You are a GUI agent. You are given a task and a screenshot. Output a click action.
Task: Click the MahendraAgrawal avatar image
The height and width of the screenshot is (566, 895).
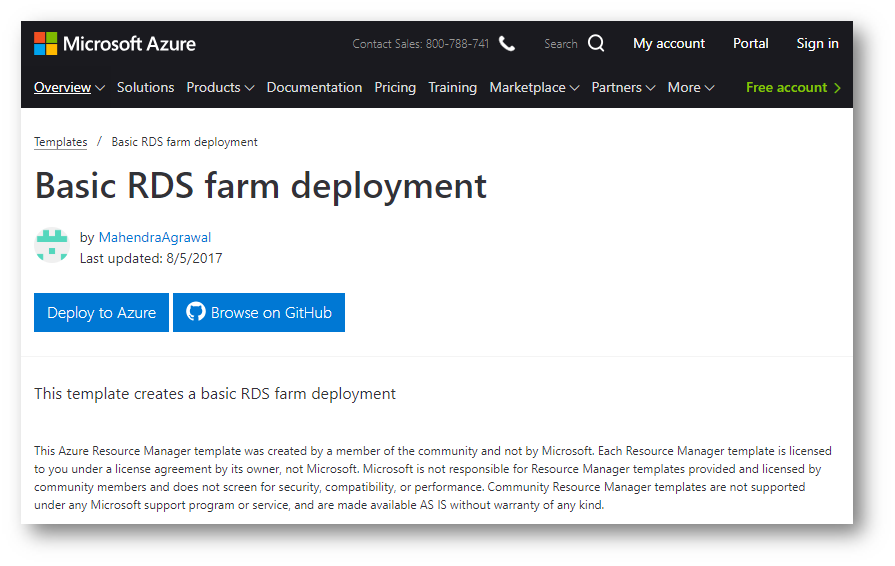pyautogui.click(x=52, y=245)
